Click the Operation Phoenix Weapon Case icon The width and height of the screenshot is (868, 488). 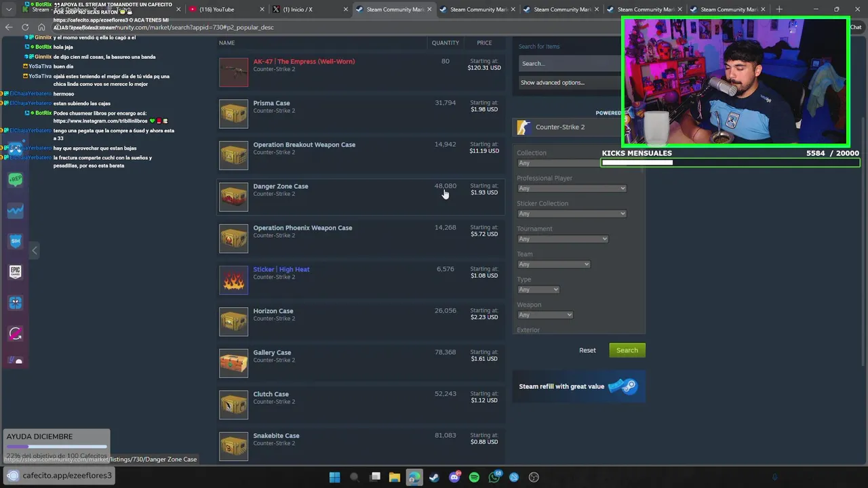233,239
